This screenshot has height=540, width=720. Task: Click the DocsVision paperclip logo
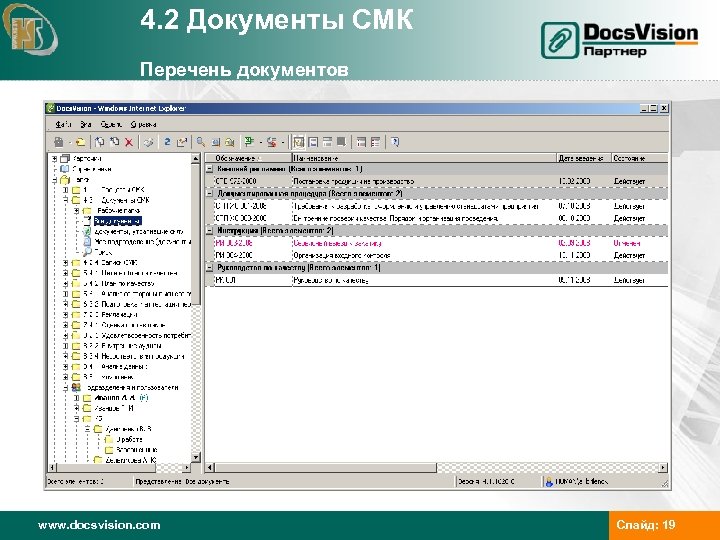(x=560, y=40)
